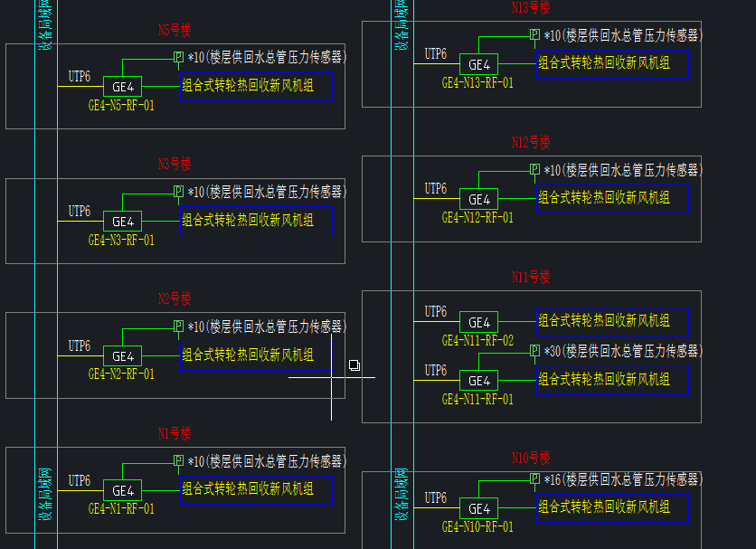Select the GE4 block in N1号楼
Viewport: 756px width, 549px height.
point(122,491)
